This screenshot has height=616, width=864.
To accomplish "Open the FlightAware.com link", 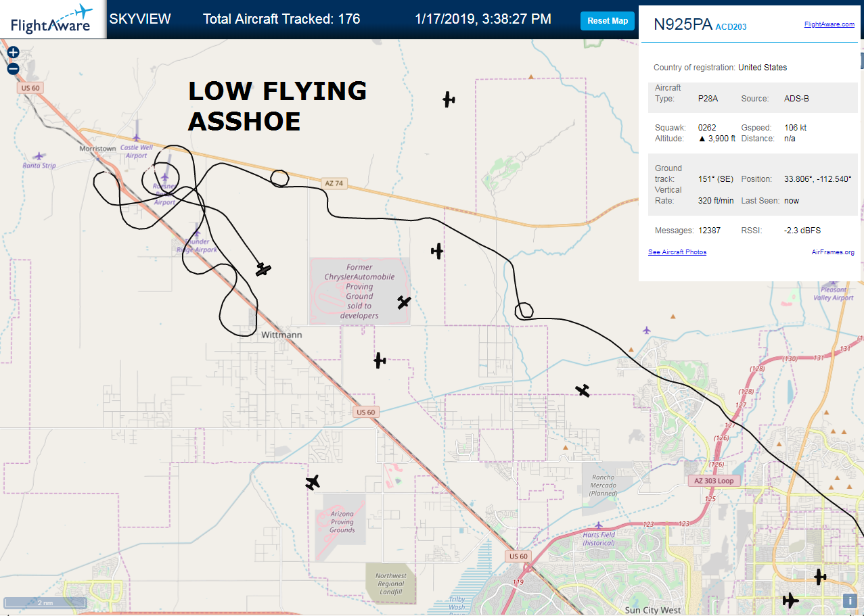I will coord(829,24).
